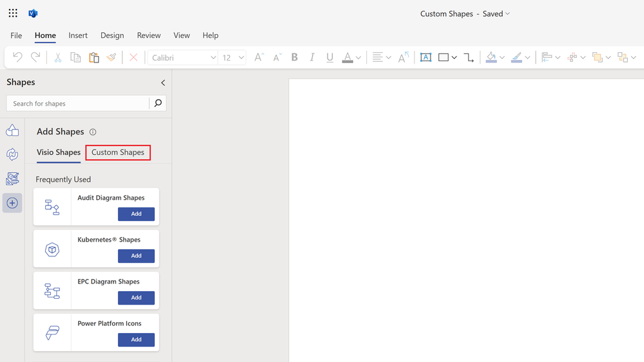Open the basic shapes sidebar icon
The height and width of the screenshot is (362, 644).
click(x=12, y=131)
